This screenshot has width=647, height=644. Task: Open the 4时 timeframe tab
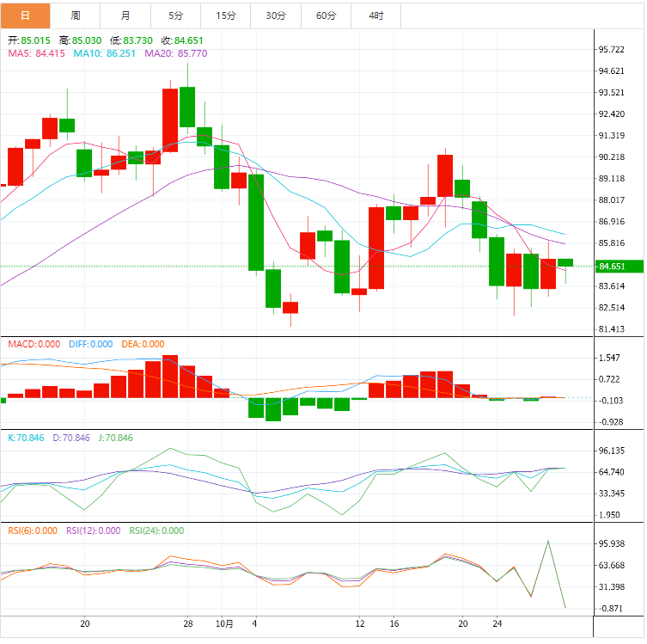coord(376,15)
